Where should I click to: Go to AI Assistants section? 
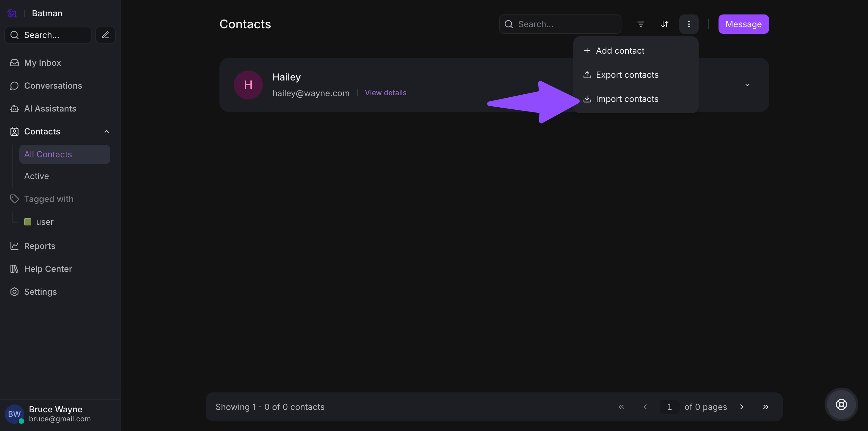[x=50, y=109]
